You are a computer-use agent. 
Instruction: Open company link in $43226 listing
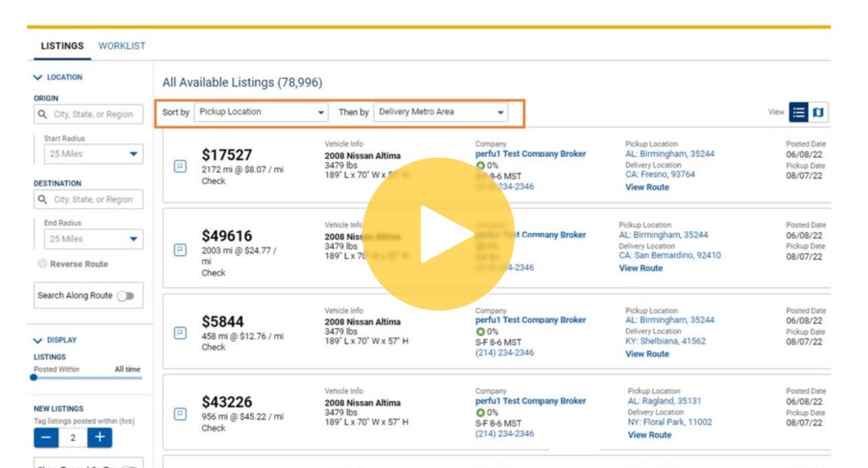pos(531,401)
